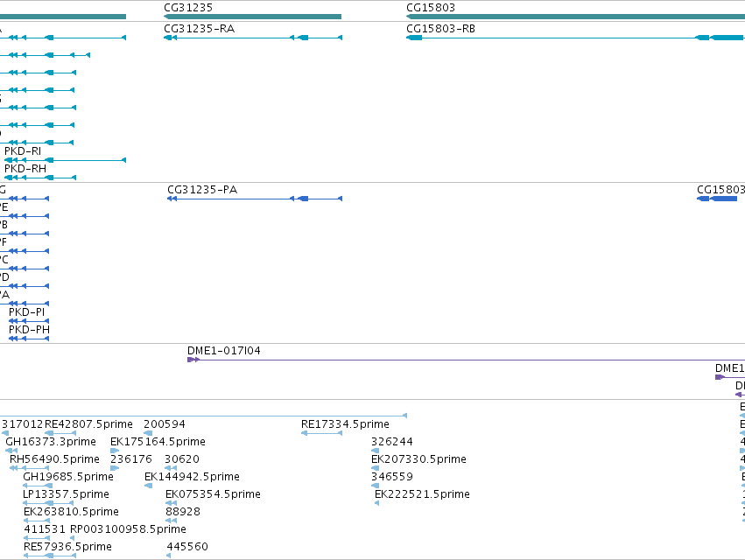
Task: Click the EK075354.5prime EST label
Action: [x=213, y=494]
